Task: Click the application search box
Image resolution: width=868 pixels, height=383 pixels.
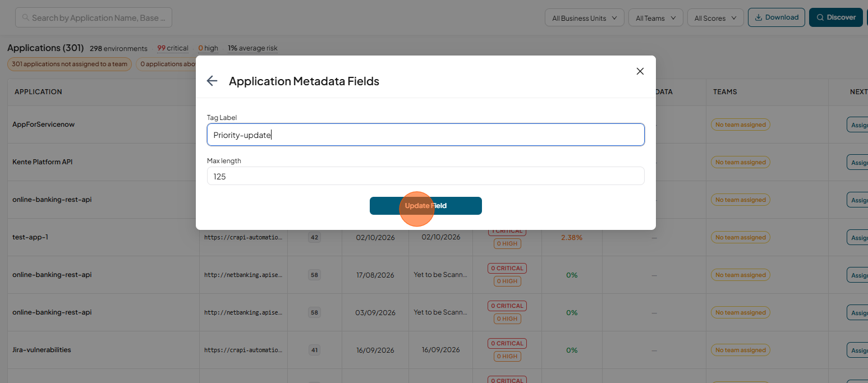Action: point(93,17)
